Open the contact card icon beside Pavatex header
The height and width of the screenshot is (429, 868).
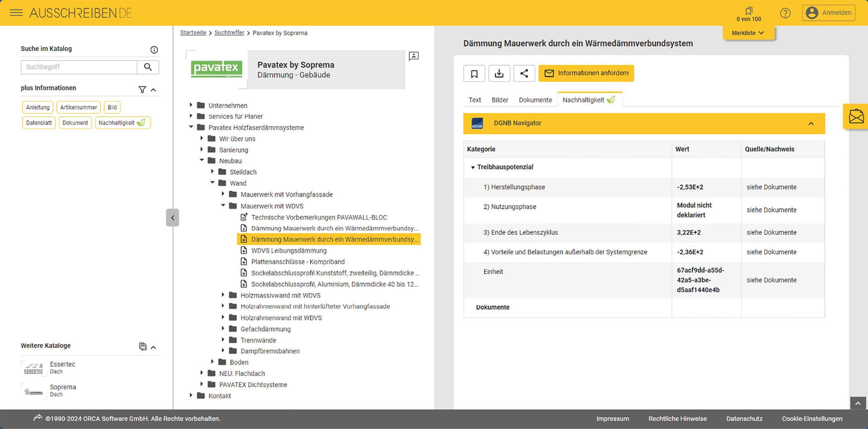coord(413,56)
